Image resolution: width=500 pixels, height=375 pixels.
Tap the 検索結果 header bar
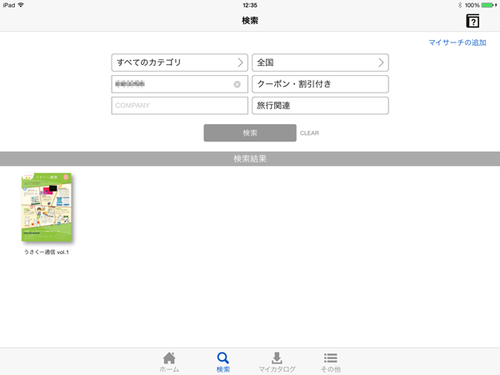[250, 159]
